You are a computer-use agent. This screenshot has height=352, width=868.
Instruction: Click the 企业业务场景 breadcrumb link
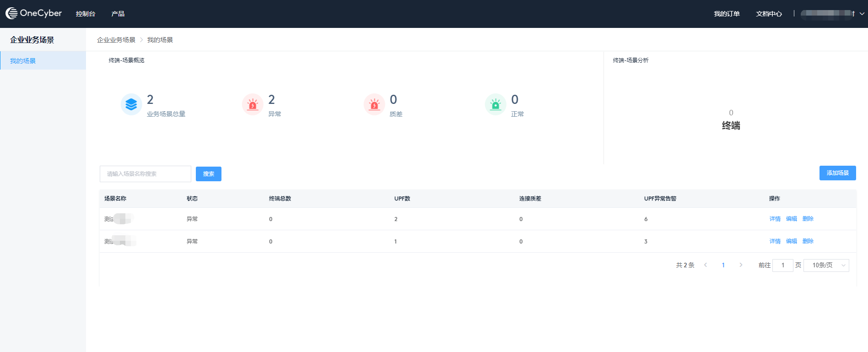click(116, 40)
